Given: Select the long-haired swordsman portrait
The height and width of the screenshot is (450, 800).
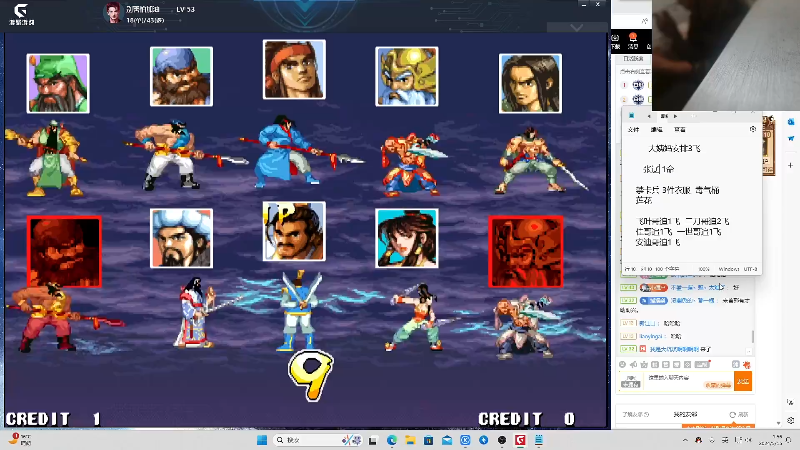Looking at the screenshot, I should click(530, 83).
